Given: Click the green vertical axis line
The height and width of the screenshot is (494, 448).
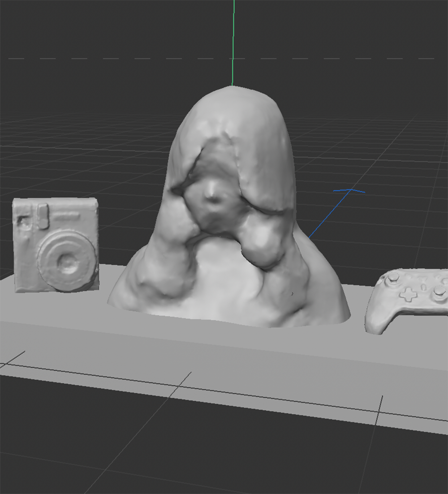Looking at the screenshot, I should pyautogui.click(x=233, y=45).
